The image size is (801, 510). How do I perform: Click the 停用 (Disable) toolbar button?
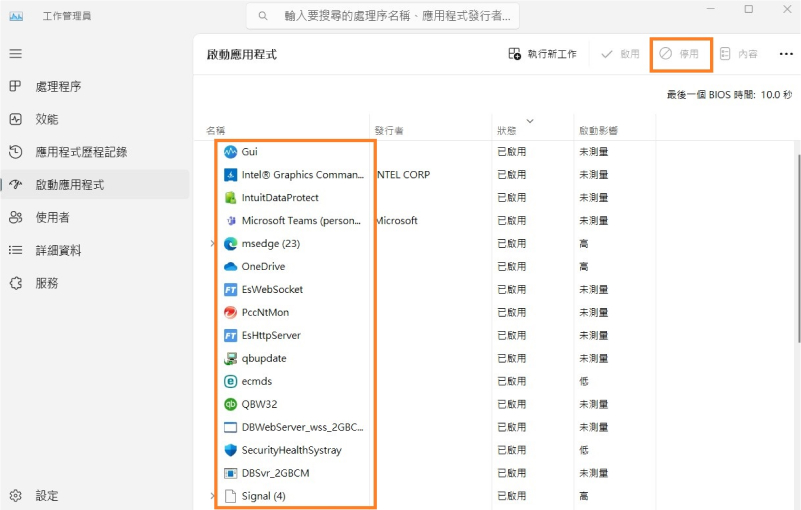coord(679,54)
